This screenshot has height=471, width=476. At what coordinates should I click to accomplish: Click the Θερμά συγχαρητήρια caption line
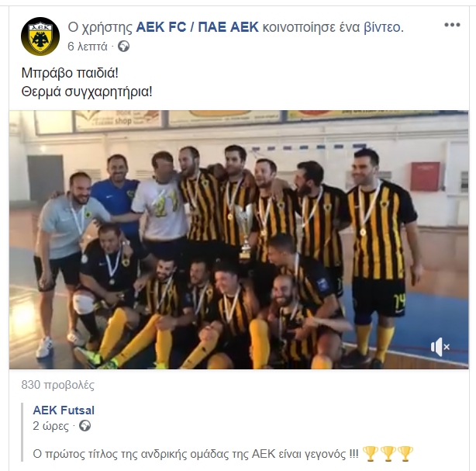tap(87, 92)
